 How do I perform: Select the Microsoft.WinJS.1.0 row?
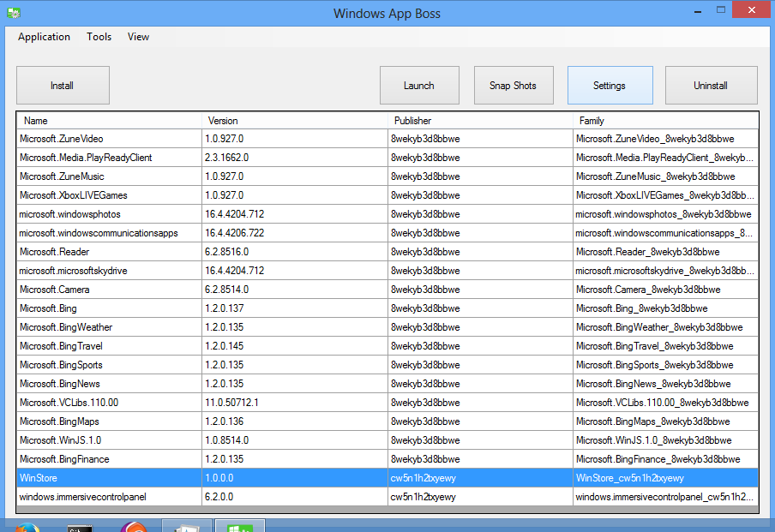click(387, 440)
